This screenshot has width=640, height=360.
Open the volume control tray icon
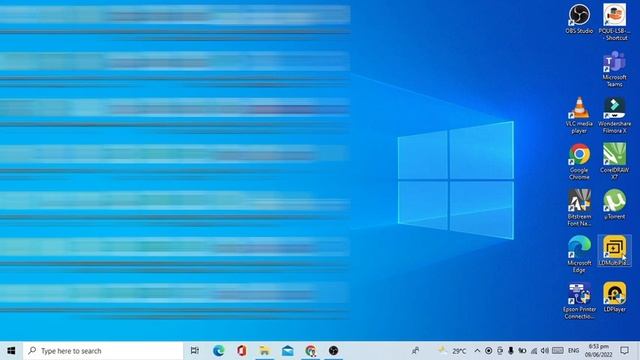(544, 351)
